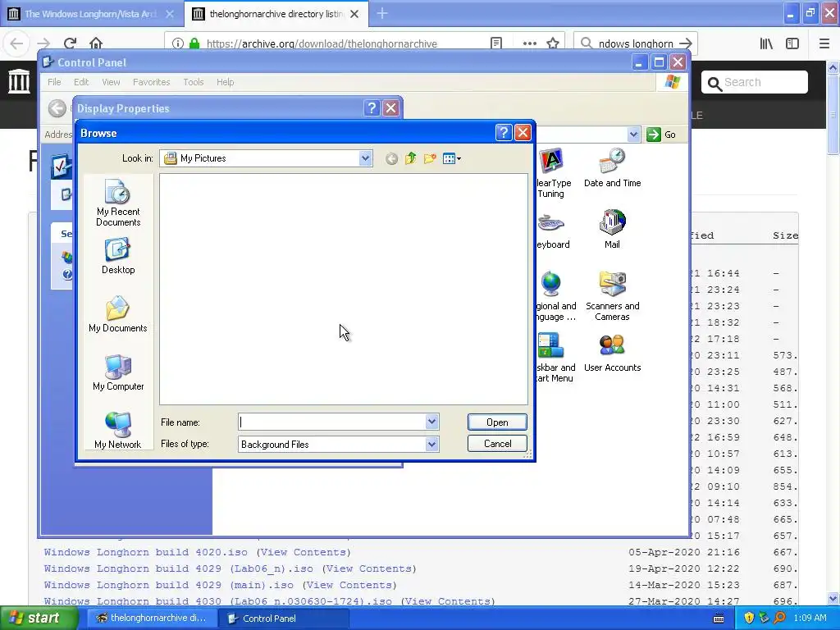The image size is (840, 630).
Task: Expand the File name dropdown arrow
Action: click(x=431, y=422)
